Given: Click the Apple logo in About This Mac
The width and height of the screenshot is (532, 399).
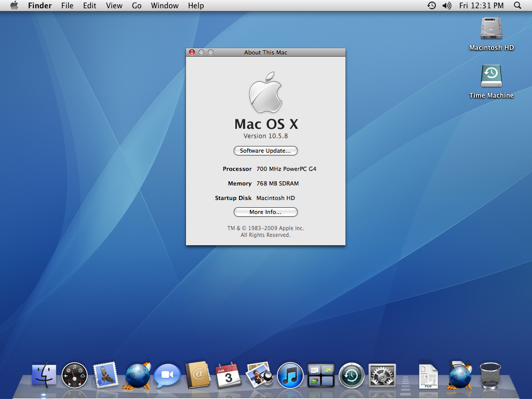Looking at the screenshot, I should click(x=265, y=92).
